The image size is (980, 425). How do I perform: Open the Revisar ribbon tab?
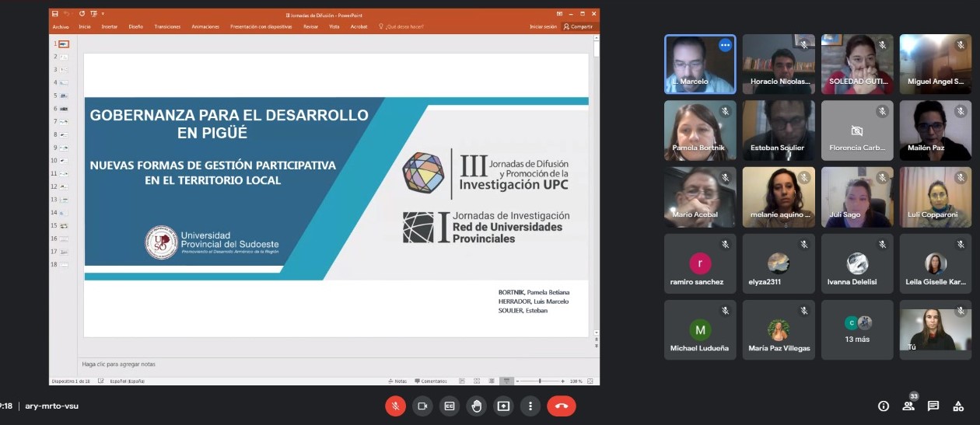pos(311,26)
